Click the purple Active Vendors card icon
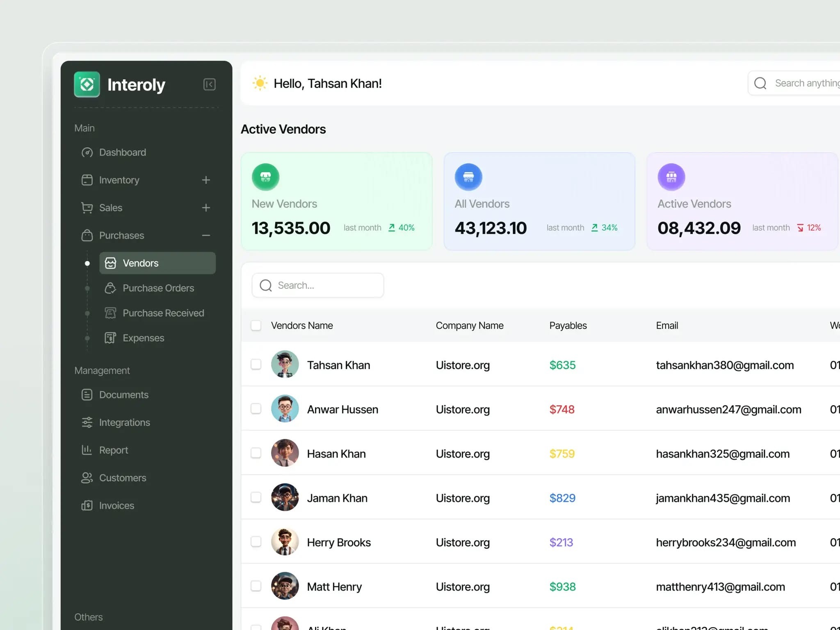 pyautogui.click(x=671, y=177)
